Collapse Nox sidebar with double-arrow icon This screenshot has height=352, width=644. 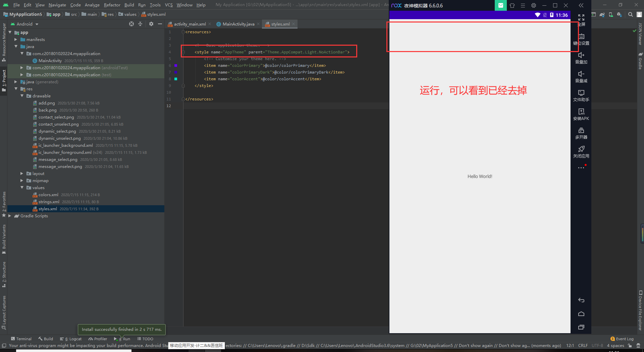581,5
